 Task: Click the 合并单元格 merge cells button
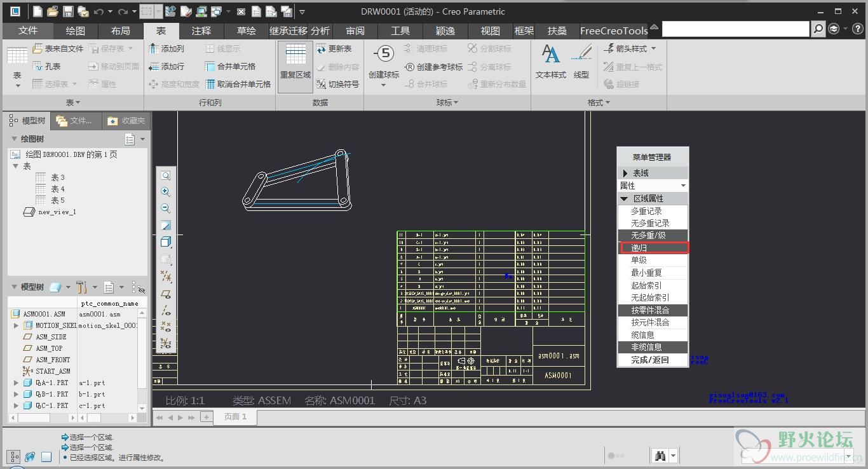click(x=230, y=66)
